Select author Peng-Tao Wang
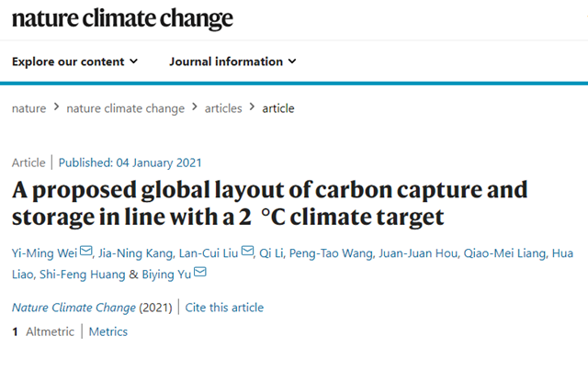 pyautogui.click(x=331, y=253)
